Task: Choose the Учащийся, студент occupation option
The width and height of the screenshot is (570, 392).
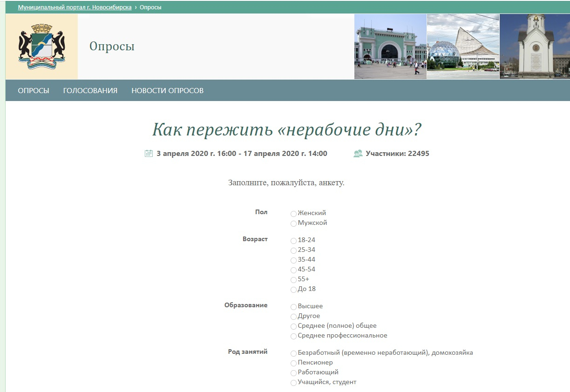Action: 293,383
